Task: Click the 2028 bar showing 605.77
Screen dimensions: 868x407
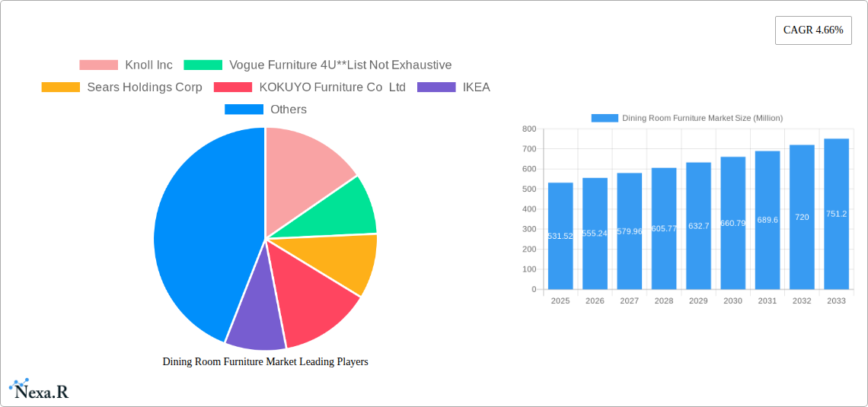Action: [664, 228]
